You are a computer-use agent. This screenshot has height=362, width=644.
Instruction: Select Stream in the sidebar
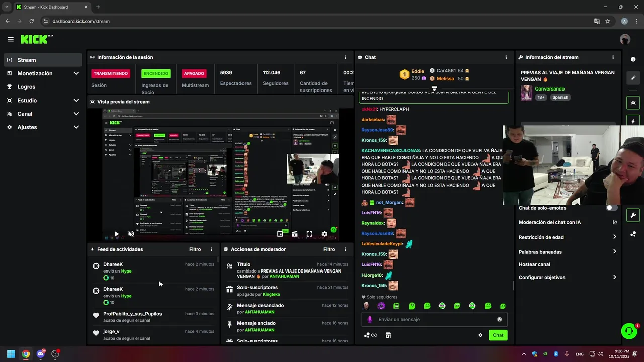tap(43, 60)
